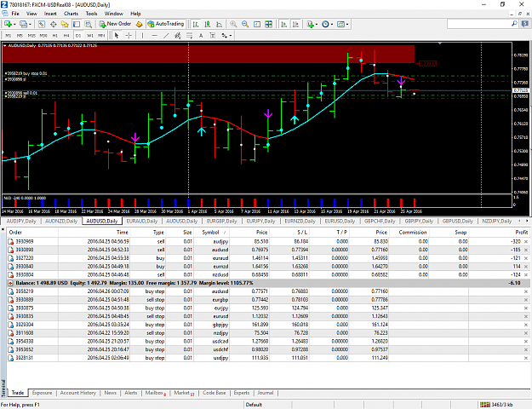Screen dimensions: 532x409
Task: Click the search input field
Action: (478, 24)
